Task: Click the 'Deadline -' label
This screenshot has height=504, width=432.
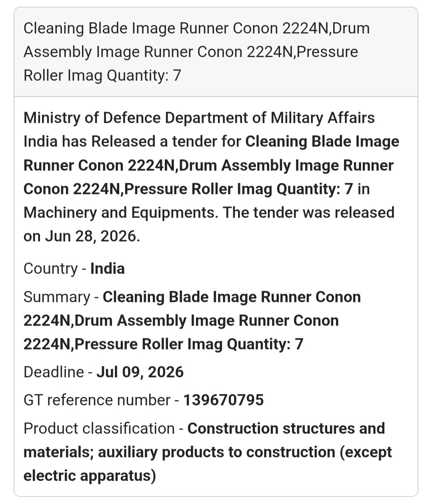Action: tap(58, 372)
